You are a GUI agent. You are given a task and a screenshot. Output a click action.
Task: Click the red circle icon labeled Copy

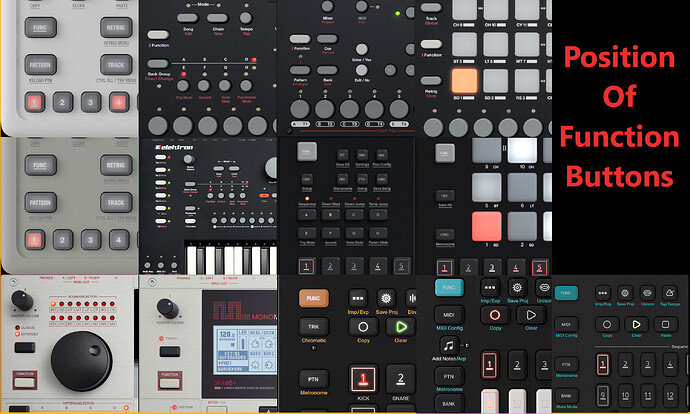(495, 315)
